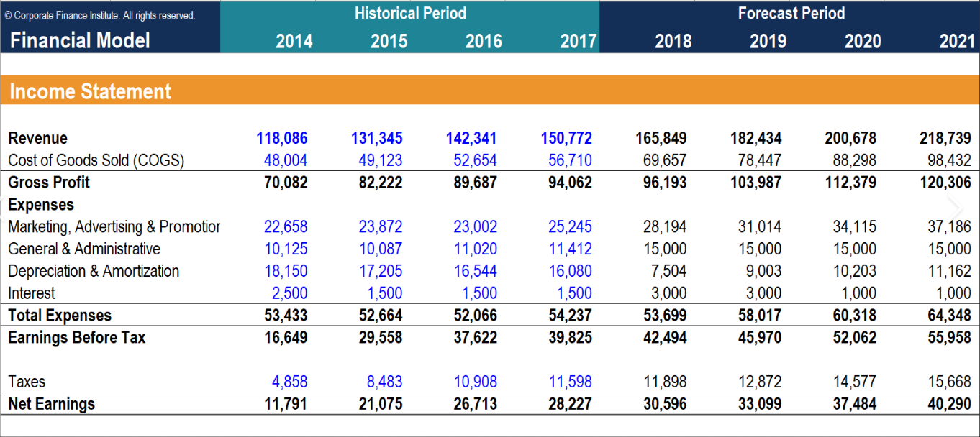Click the Corporate Finance Institute copyright text
Viewport: 980px width, 437px height.
click(x=100, y=15)
